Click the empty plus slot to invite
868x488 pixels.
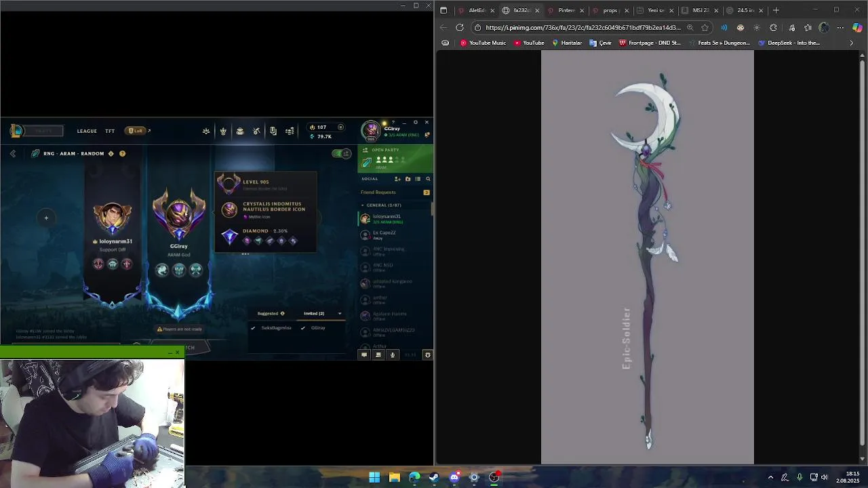pos(46,218)
